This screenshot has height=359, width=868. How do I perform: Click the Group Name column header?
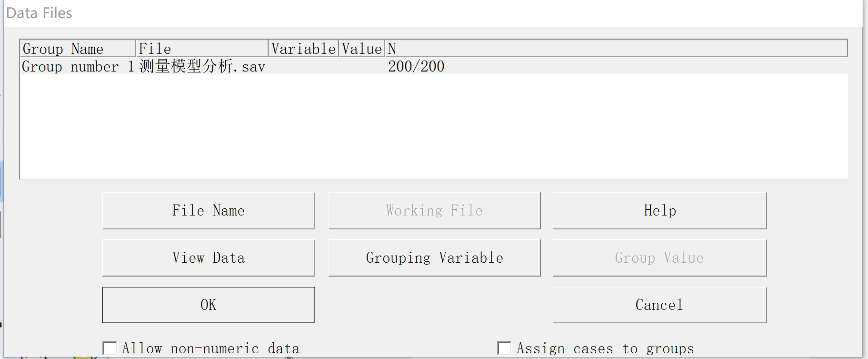click(x=78, y=49)
